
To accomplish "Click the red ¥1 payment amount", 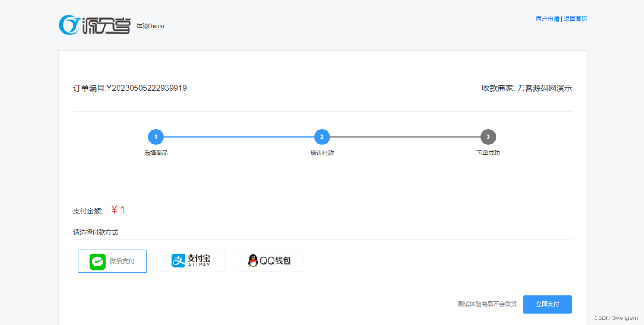I will pyautogui.click(x=118, y=210).
